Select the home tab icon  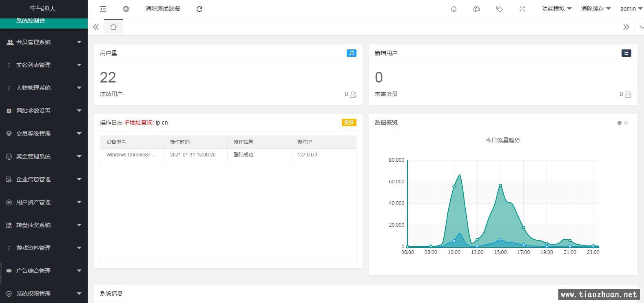[x=113, y=27]
